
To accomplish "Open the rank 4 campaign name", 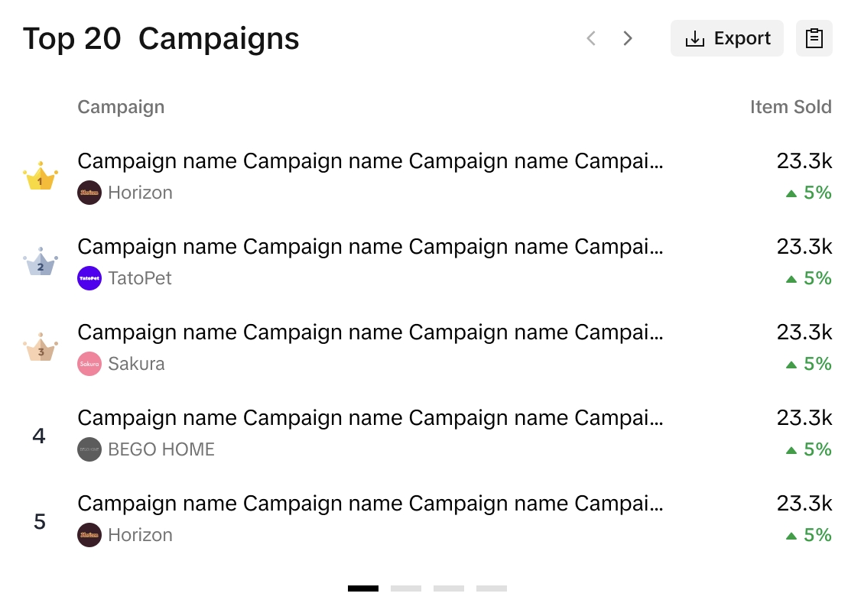I will tap(370, 418).
